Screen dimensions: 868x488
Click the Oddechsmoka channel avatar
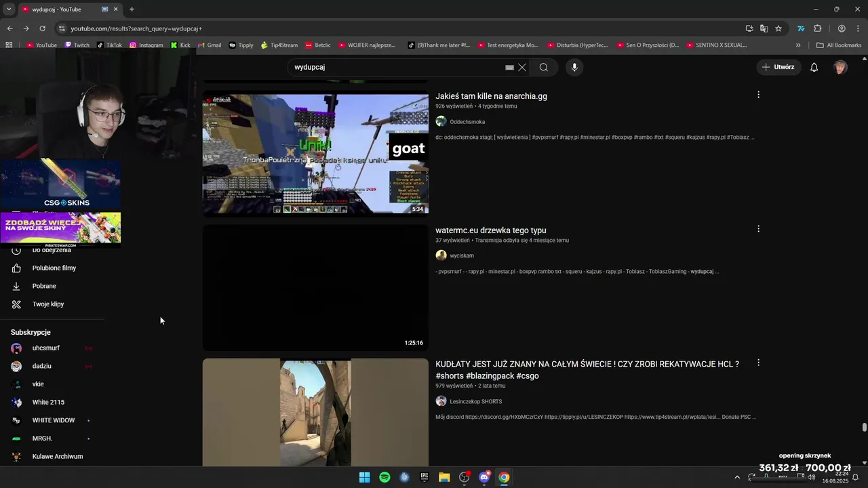pos(441,121)
